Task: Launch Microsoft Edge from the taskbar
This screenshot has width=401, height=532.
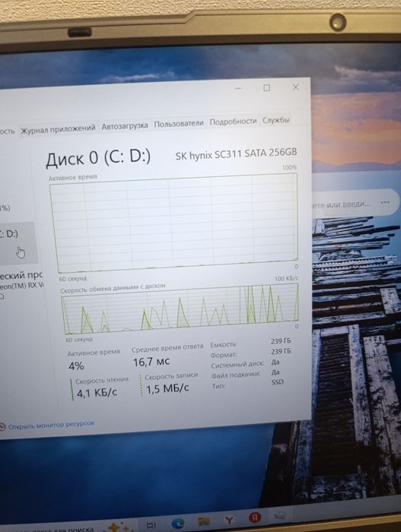Action: point(178,523)
